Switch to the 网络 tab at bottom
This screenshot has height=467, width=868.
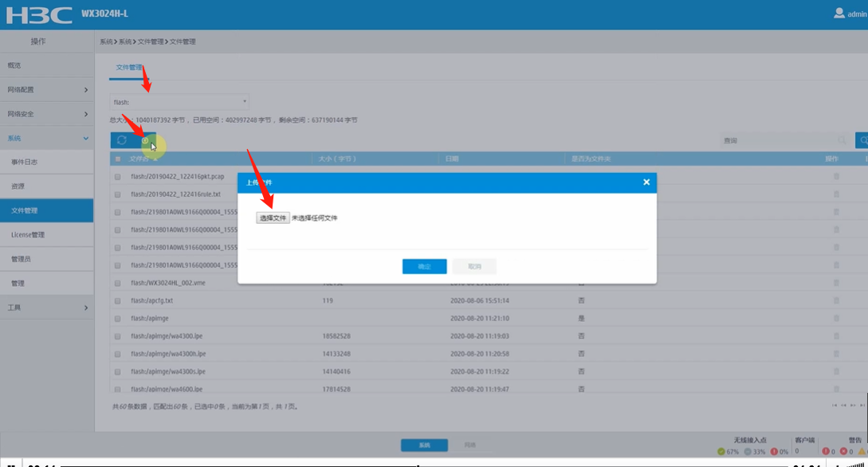click(471, 445)
